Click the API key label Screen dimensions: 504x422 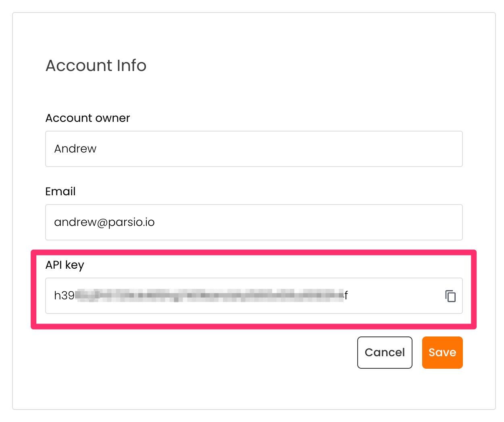coord(65,265)
